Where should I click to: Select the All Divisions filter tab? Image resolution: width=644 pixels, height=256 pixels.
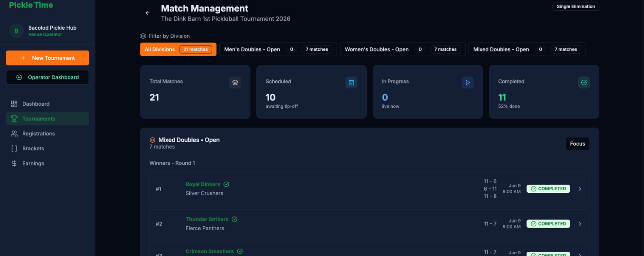[178, 49]
